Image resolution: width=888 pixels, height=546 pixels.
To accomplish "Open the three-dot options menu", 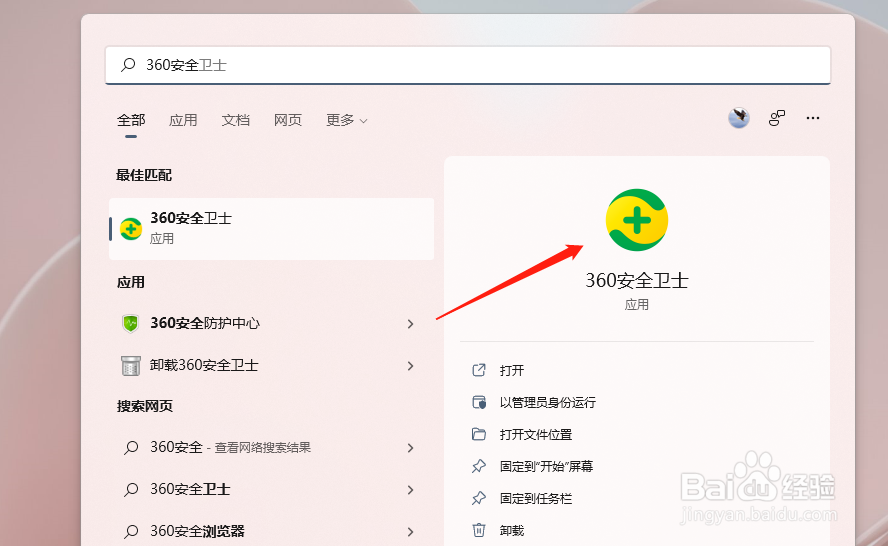I will 813,118.
